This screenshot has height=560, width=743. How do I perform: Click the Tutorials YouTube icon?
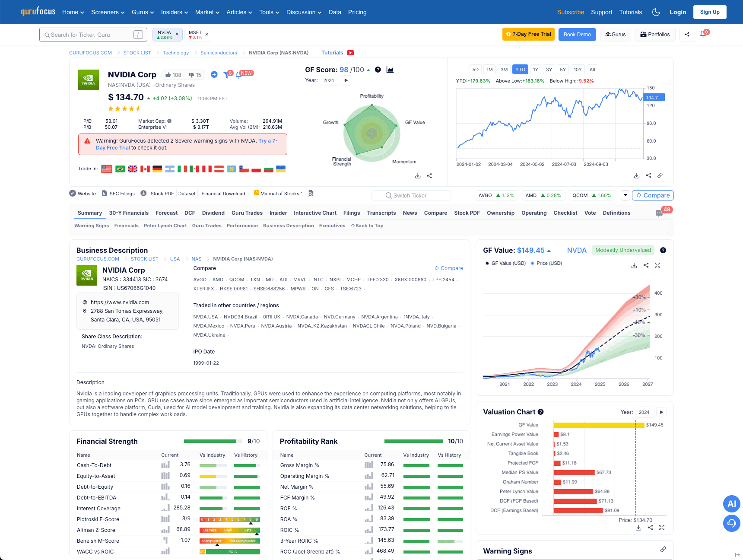point(350,53)
